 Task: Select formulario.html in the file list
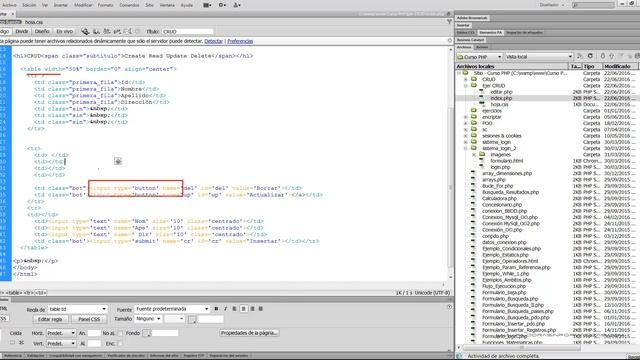click(x=507, y=161)
